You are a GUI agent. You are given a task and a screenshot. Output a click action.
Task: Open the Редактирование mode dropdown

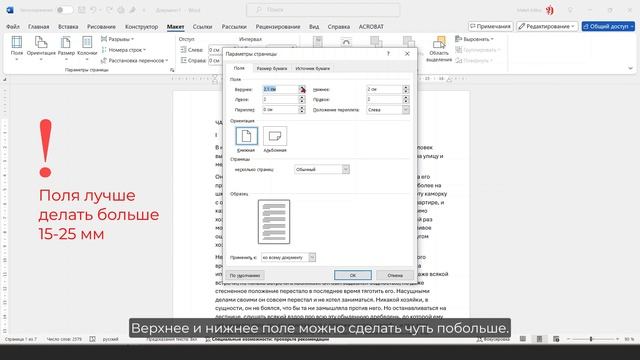click(x=547, y=26)
